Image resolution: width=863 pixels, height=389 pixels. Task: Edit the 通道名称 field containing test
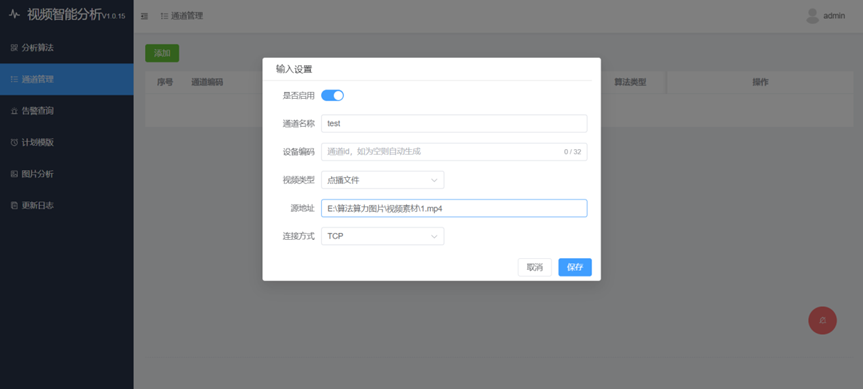(x=454, y=123)
